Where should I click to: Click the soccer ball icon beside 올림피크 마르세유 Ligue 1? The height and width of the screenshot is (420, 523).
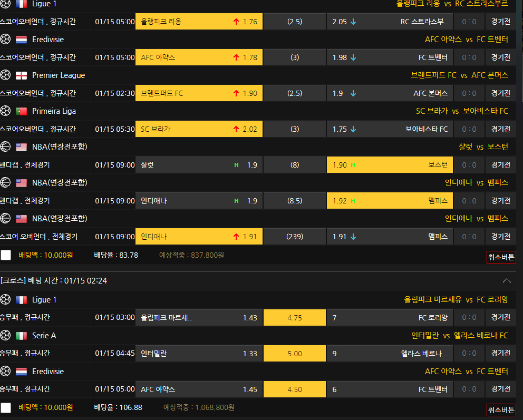pos(5,299)
